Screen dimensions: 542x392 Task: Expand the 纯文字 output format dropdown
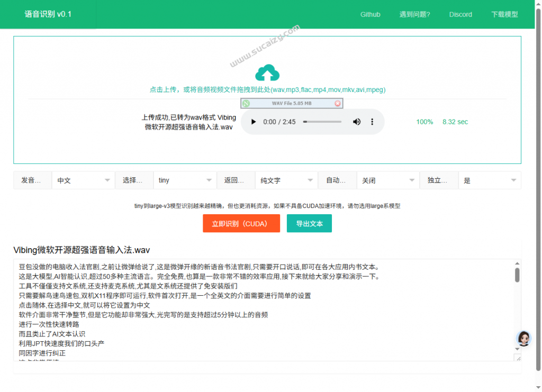(x=286, y=180)
